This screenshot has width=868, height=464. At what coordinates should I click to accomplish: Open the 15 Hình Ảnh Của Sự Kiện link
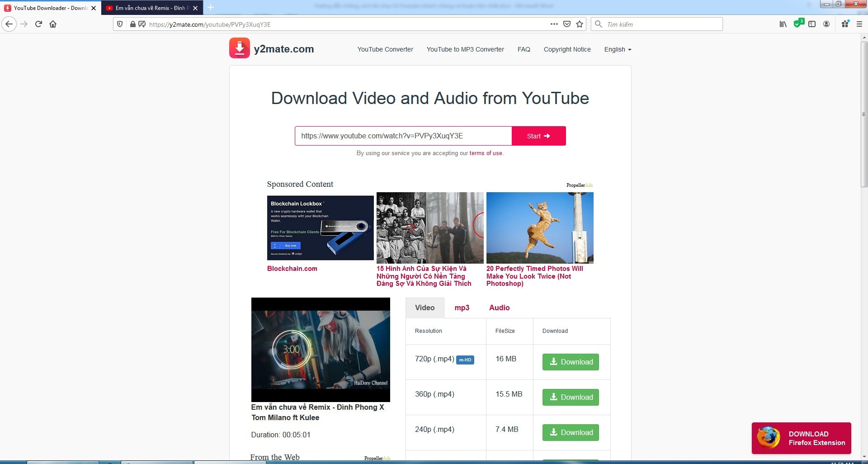point(424,276)
